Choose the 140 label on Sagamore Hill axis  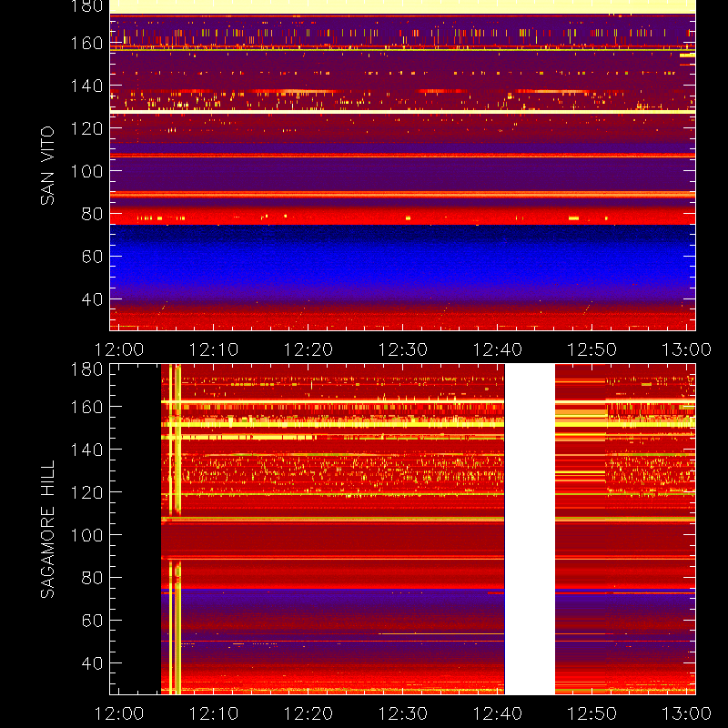[x=86, y=450]
